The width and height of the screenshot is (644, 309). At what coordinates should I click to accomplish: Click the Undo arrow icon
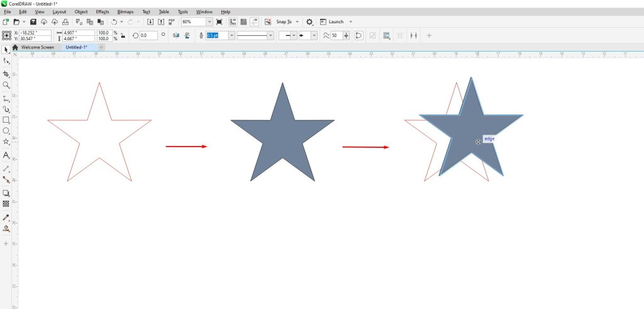(114, 22)
